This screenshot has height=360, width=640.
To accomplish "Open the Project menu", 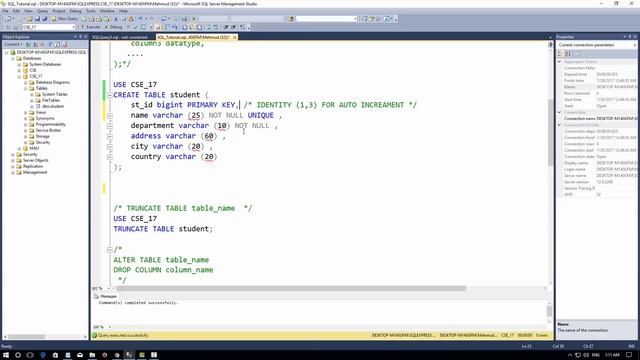I will pyautogui.click(x=59, y=11).
